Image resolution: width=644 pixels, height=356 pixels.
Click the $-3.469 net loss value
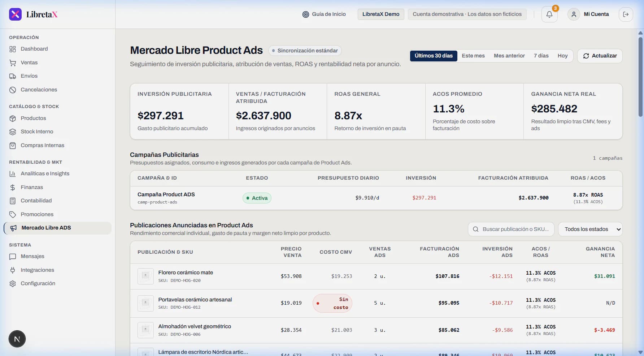click(x=605, y=330)
